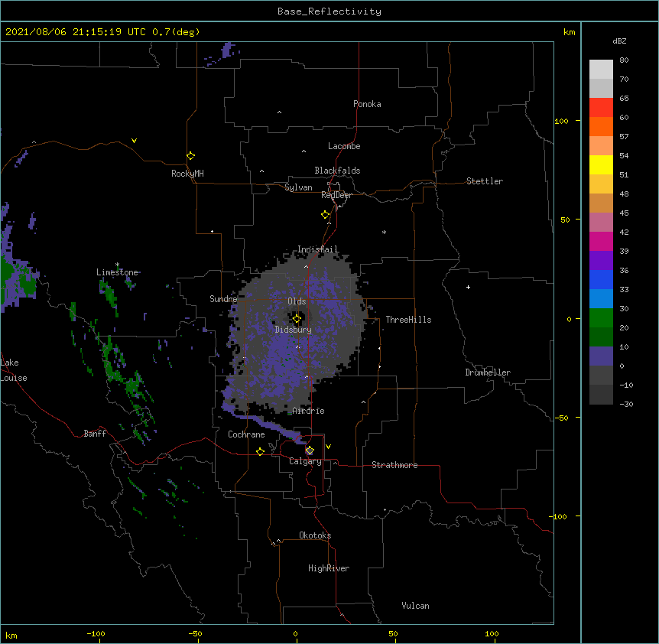The image size is (659, 644).
Task: Click the HighRiver label
Action: (x=329, y=568)
